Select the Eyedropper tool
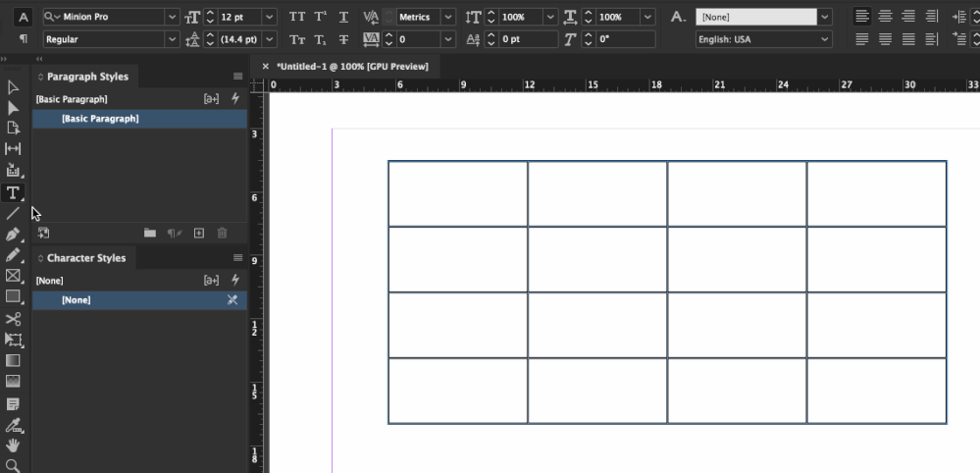The height and width of the screenshot is (473, 980). click(13, 426)
